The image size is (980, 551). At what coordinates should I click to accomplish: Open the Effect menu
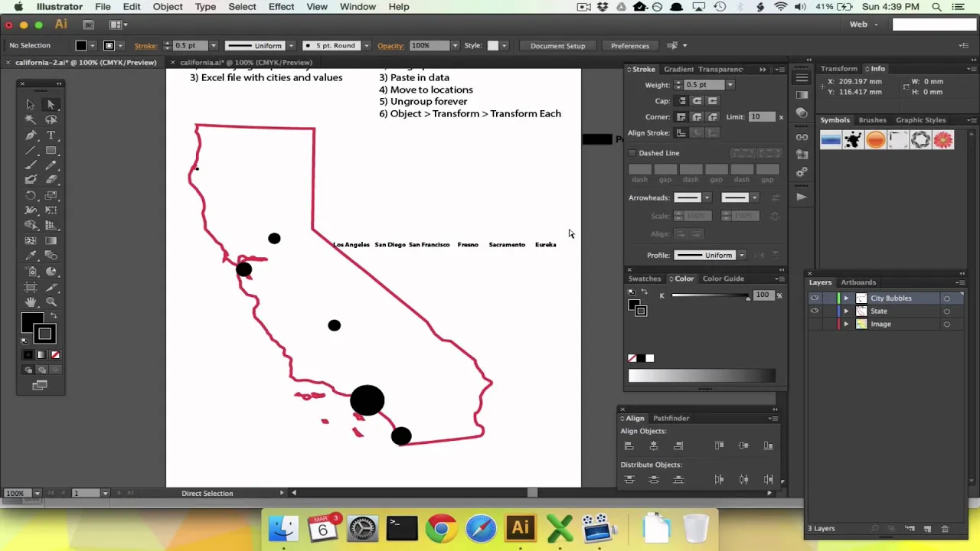[x=281, y=7]
